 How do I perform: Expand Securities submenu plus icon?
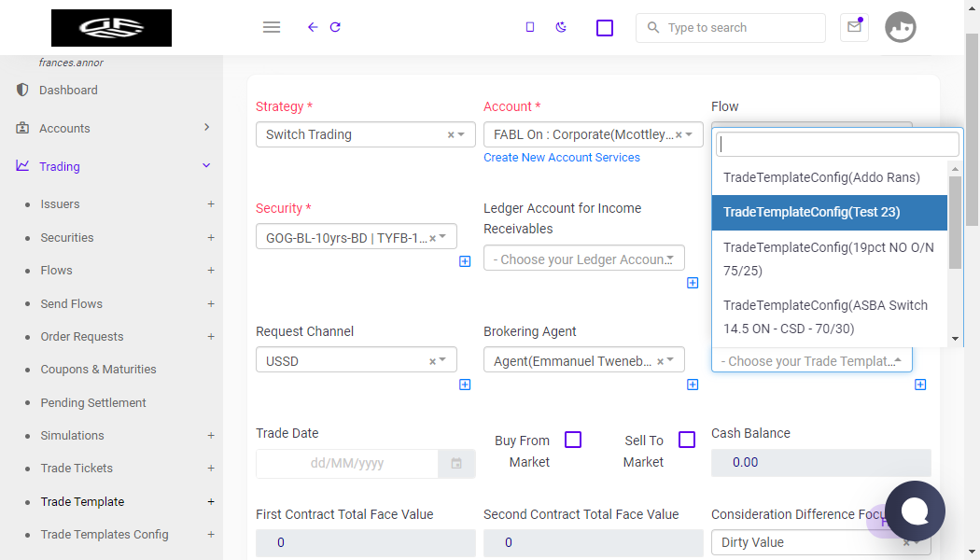click(211, 237)
